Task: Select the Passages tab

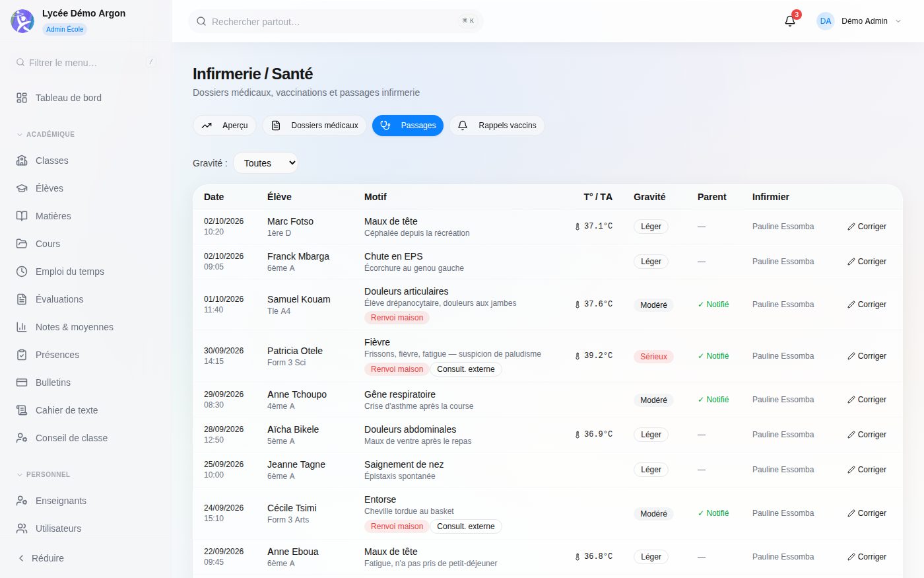Action: [x=408, y=126]
